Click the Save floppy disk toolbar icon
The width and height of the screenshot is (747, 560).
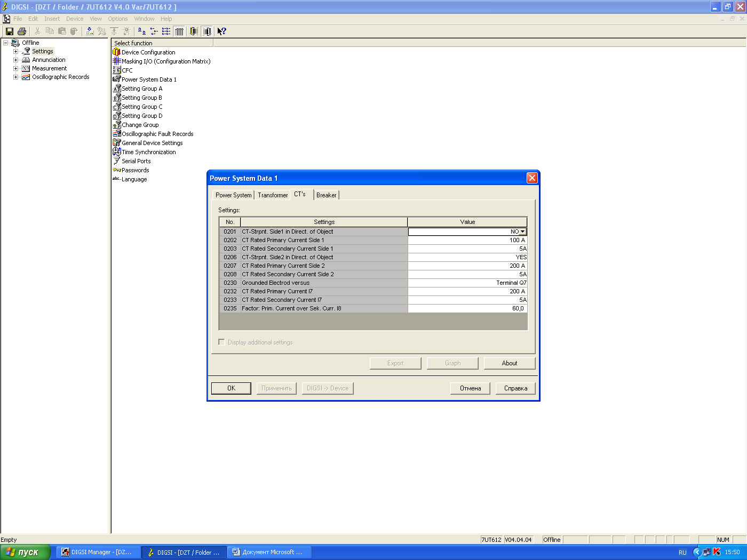[9, 31]
